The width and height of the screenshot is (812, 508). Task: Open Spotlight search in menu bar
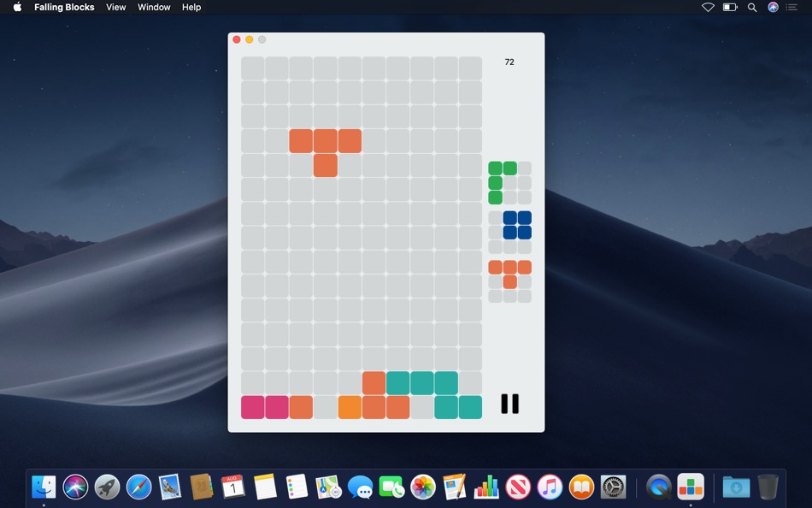[752, 7]
